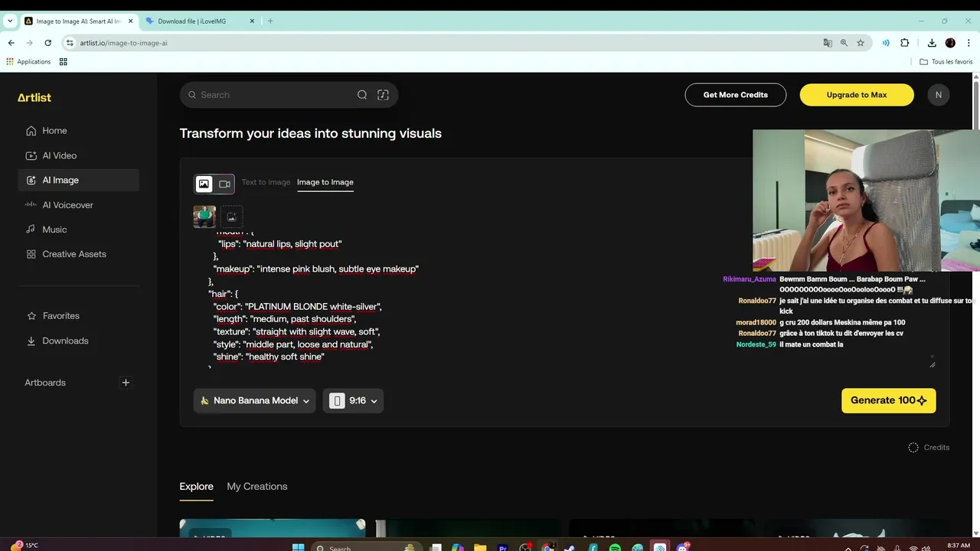Open Premiere Pro from the taskbar
This screenshot has width=980, height=551.
[503, 548]
